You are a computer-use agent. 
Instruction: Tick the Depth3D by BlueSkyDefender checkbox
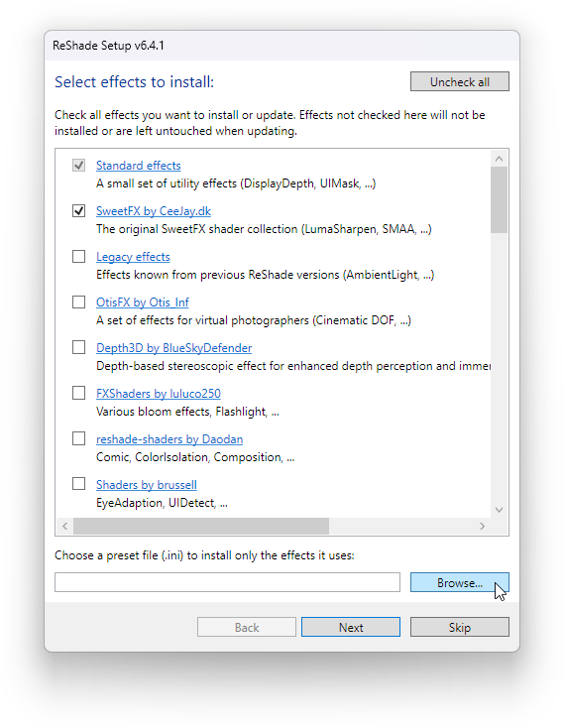(x=79, y=347)
